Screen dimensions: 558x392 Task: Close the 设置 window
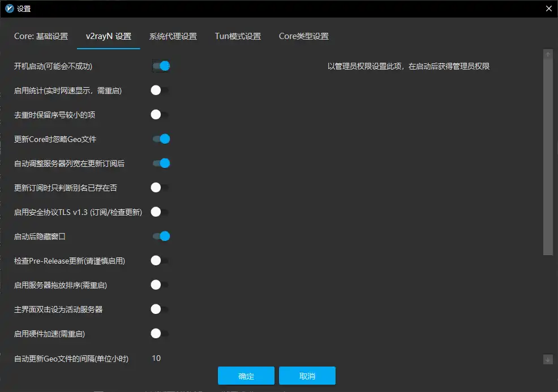(x=549, y=8)
